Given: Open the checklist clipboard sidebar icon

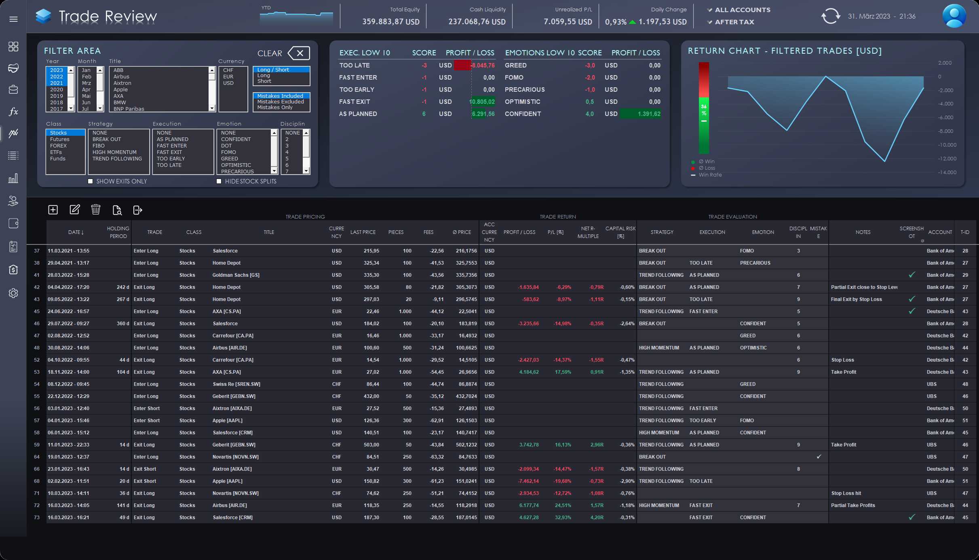Looking at the screenshot, I should (x=13, y=246).
